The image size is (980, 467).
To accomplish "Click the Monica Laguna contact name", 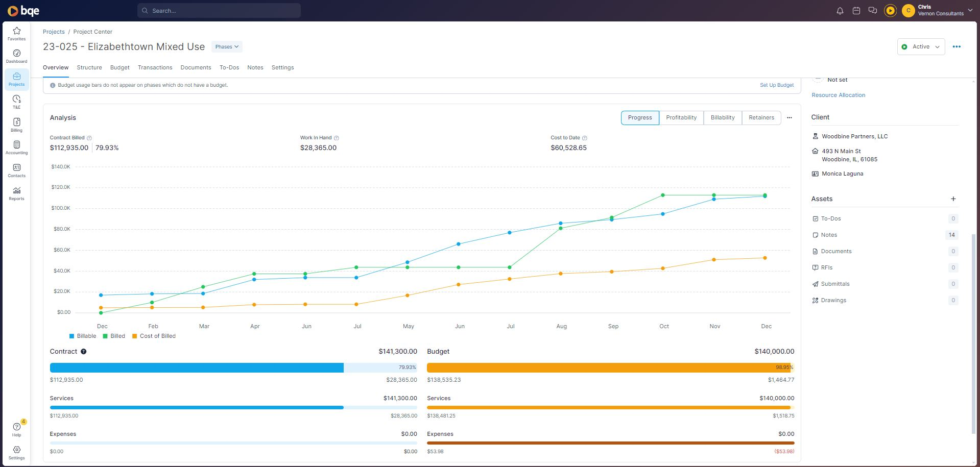I will (x=842, y=174).
